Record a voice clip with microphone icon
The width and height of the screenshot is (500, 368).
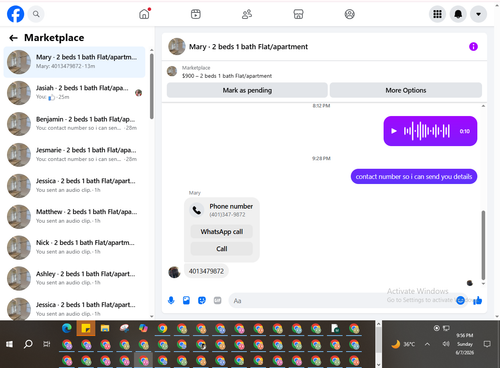(171, 300)
